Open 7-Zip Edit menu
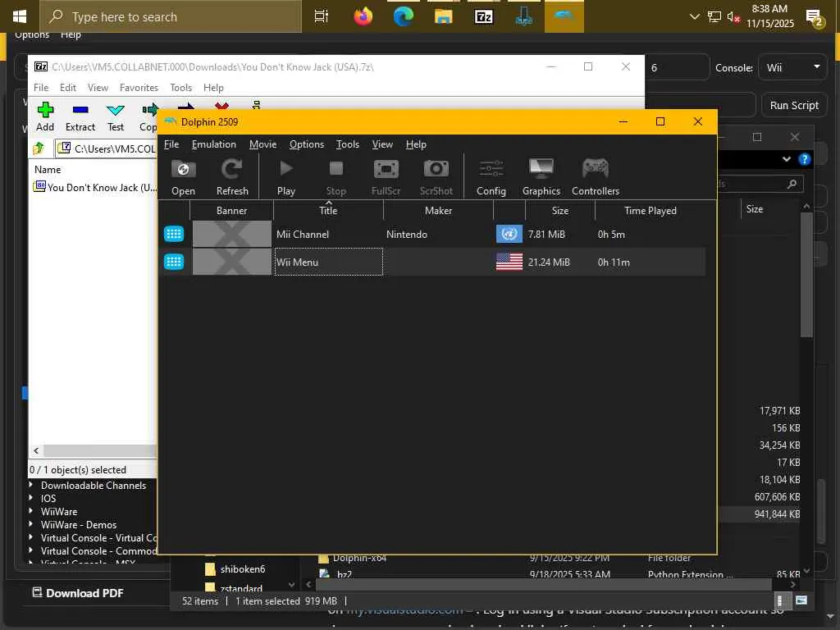This screenshot has width=840, height=630. tap(67, 87)
